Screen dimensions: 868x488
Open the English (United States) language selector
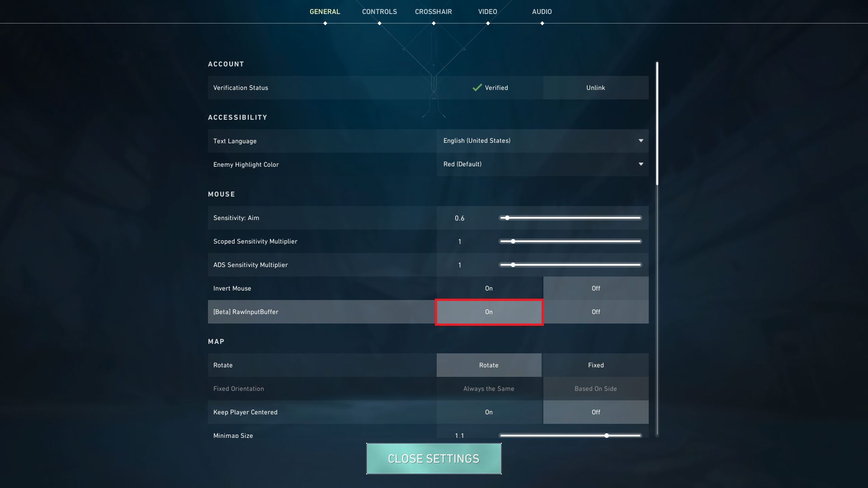[542, 141]
